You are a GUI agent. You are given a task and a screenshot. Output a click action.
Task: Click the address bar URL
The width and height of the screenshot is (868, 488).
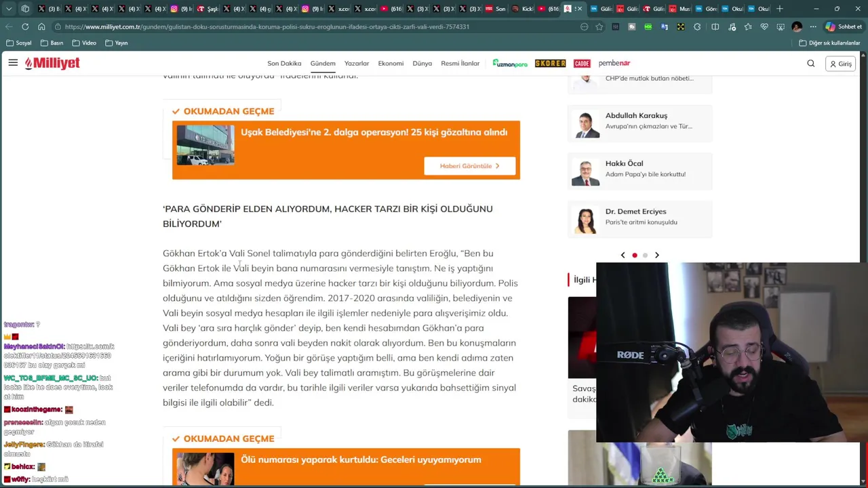(267, 26)
